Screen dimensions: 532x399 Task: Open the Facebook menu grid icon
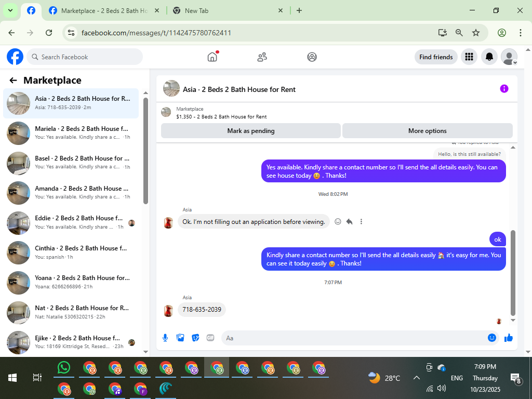coord(469,57)
